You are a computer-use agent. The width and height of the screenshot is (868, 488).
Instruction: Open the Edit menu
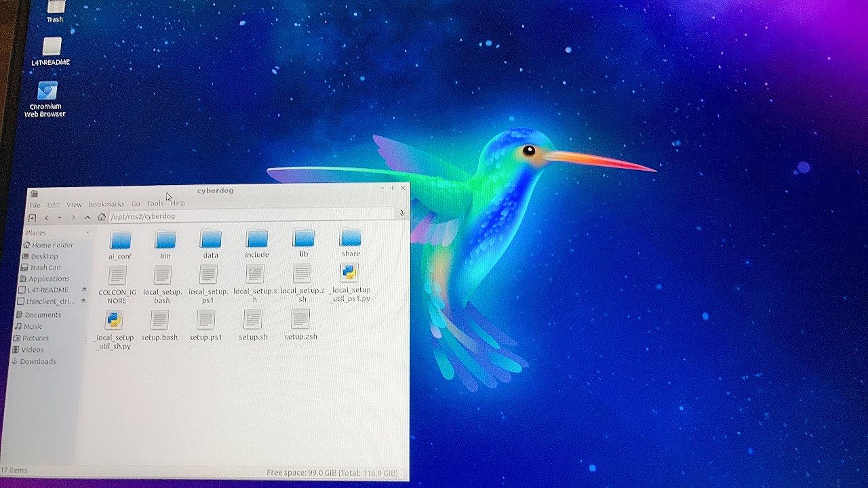54,205
